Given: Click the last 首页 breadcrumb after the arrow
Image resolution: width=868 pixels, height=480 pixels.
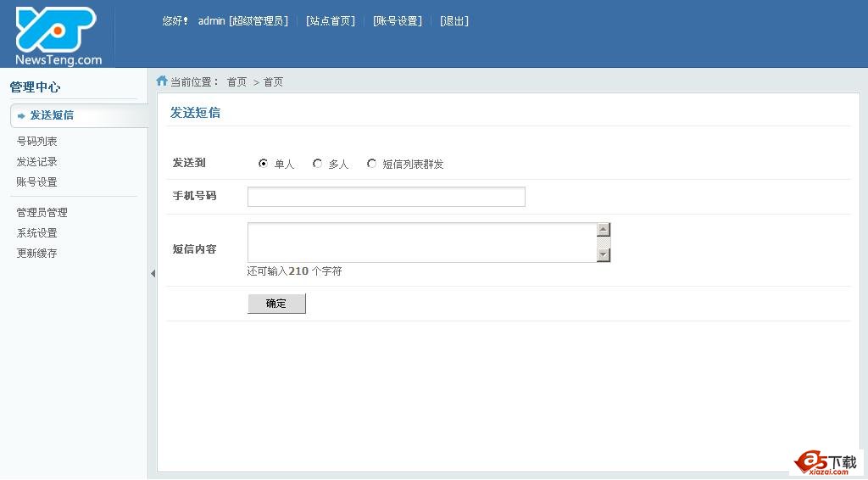Looking at the screenshot, I should pos(273,82).
